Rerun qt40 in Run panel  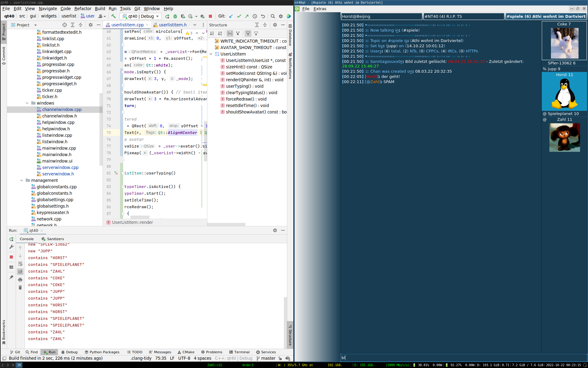11,239
